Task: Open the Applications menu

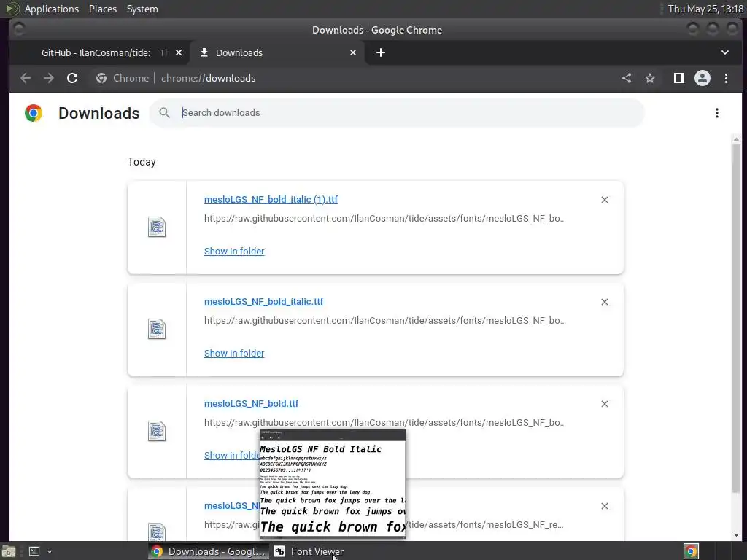Action: tap(52, 9)
